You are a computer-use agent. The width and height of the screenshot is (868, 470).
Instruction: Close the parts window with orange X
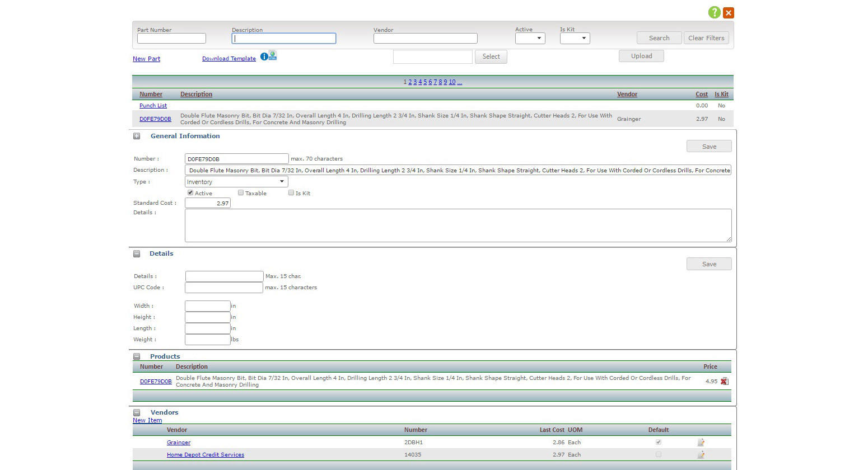point(729,12)
